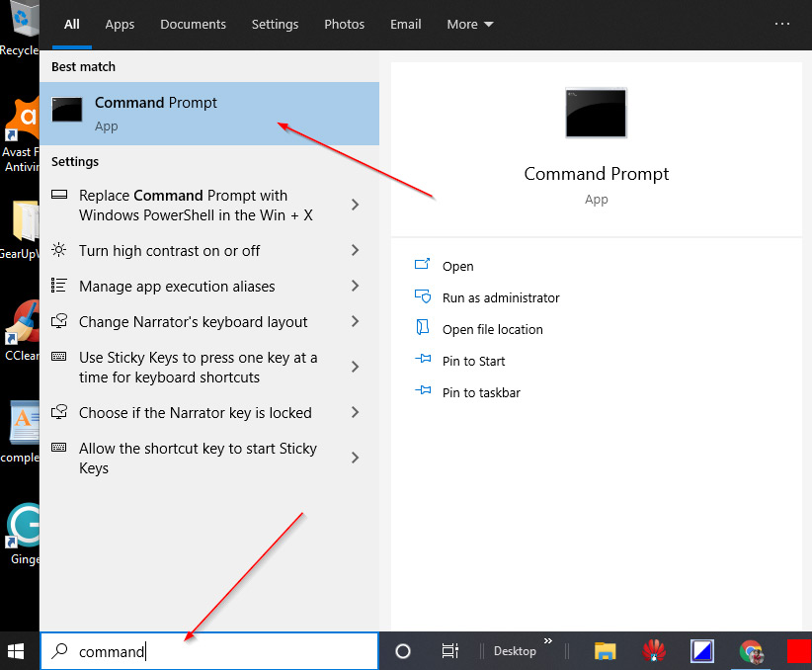
Task: Click the monitor icon beside Narrator key is locked
Action: 59,412
